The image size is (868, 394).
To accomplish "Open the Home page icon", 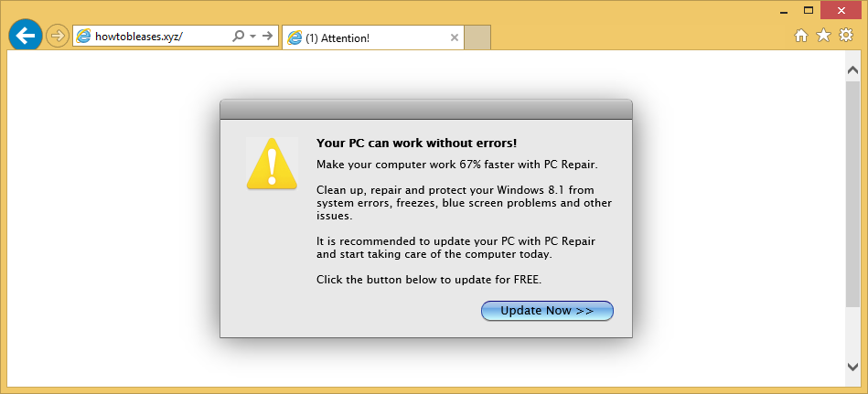I will pyautogui.click(x=801, y=36).
